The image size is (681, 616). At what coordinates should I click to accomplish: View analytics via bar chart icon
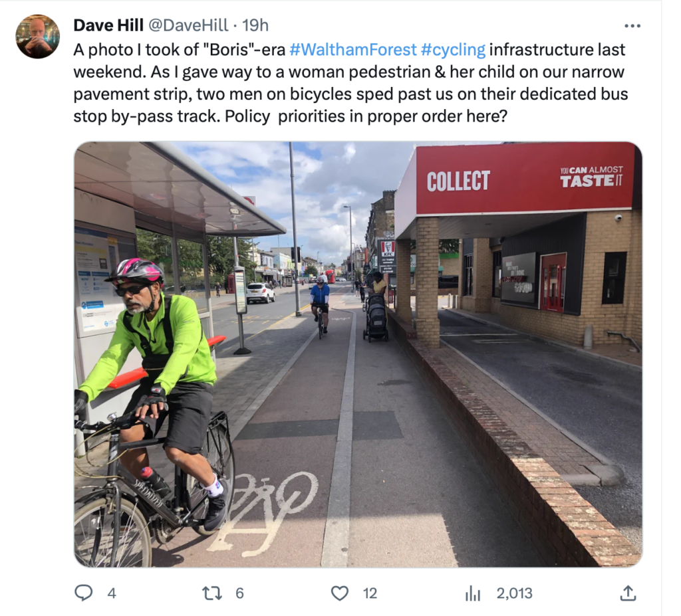(x=473, y=593)
